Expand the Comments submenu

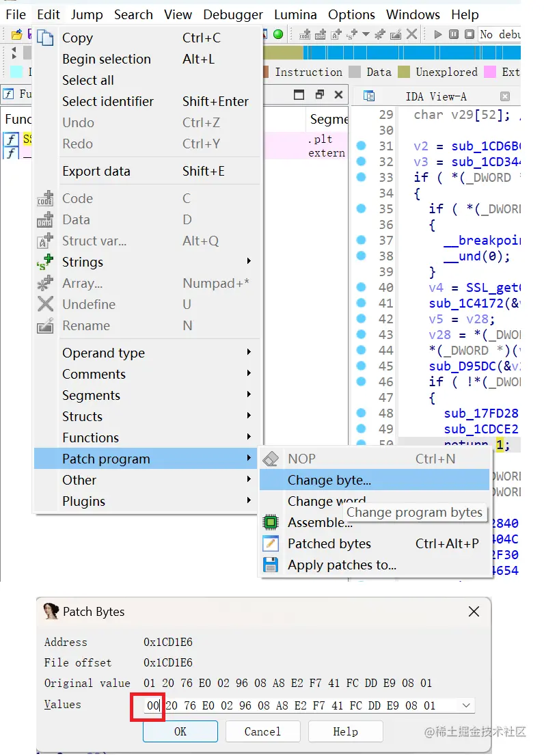pyautogui.click(x=148, y=374)
